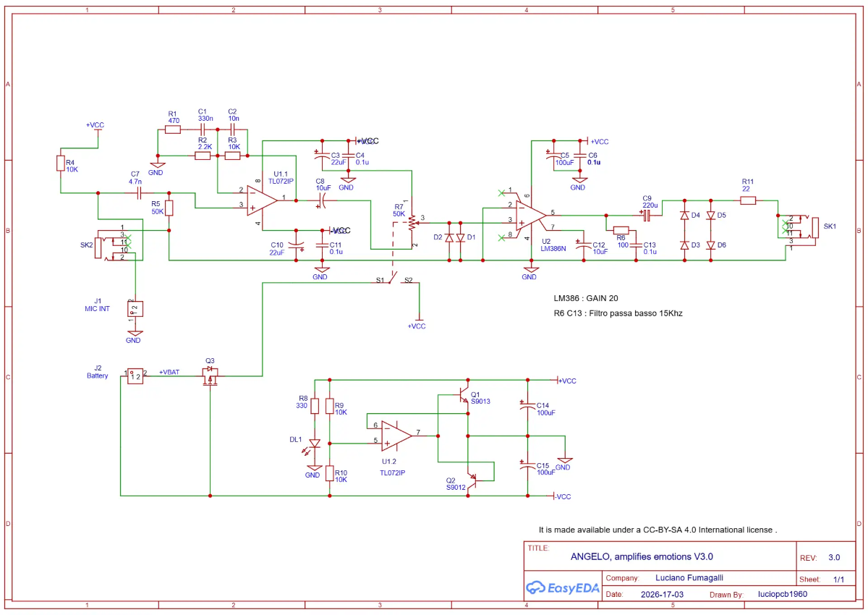The width and height of the screenshot is (868, 615).
Task: Select diode D5
Action: click(710, 216)
